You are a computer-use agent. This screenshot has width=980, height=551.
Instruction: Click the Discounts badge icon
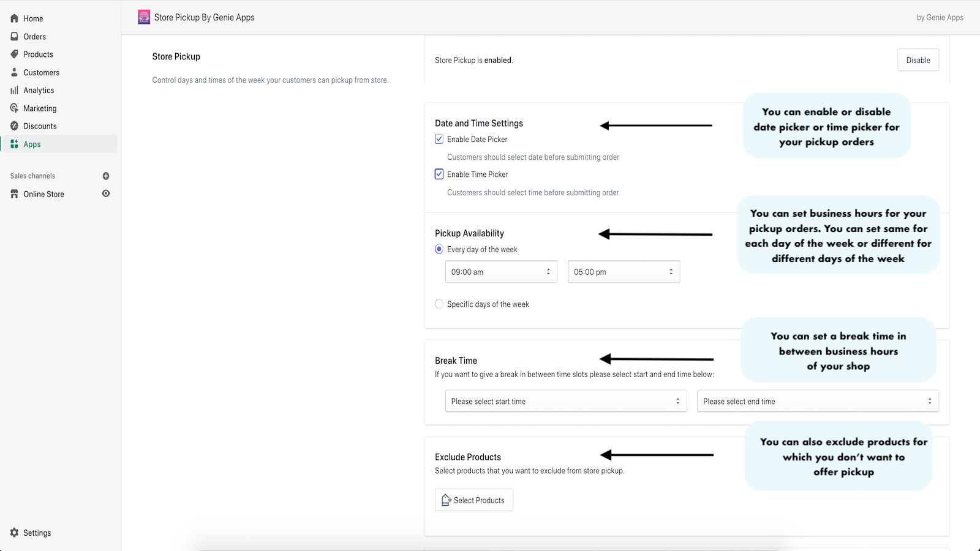[14, 126]
